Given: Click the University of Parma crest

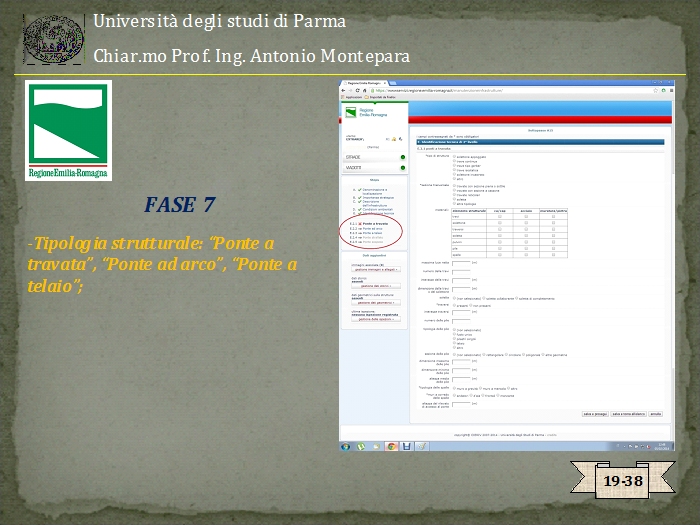Looking at the screenshot, I should point(53,37).
